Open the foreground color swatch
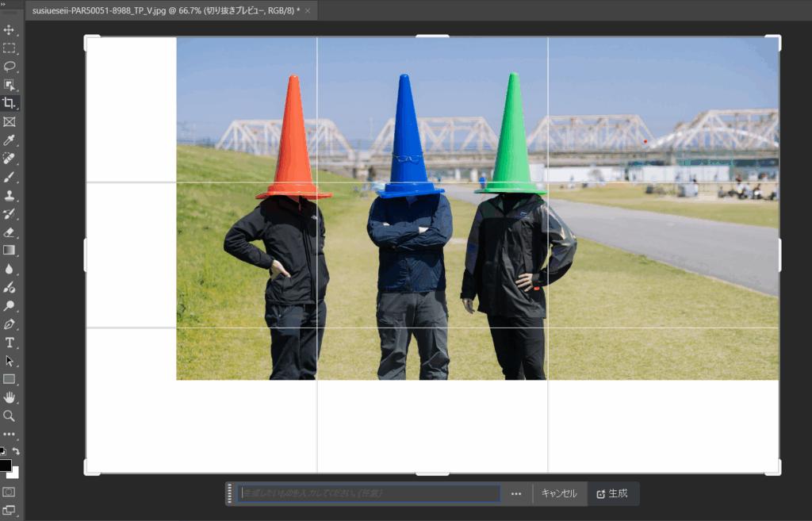812x521 pixels. (5, 465)
